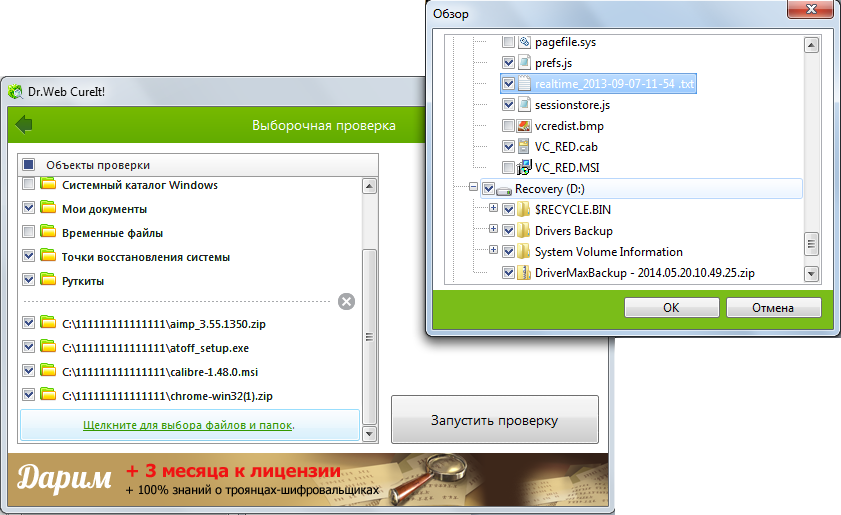841x515 pixels.
Task: Click the Drivers Backup folder icon
Action: (524, 231)
